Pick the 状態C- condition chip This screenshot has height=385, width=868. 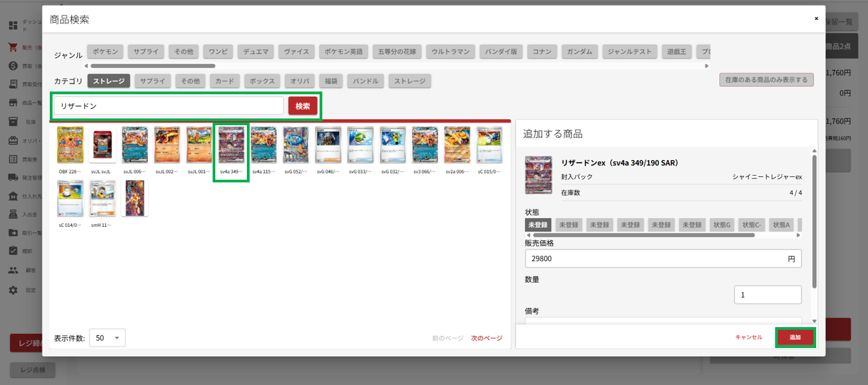pos(752,225)
